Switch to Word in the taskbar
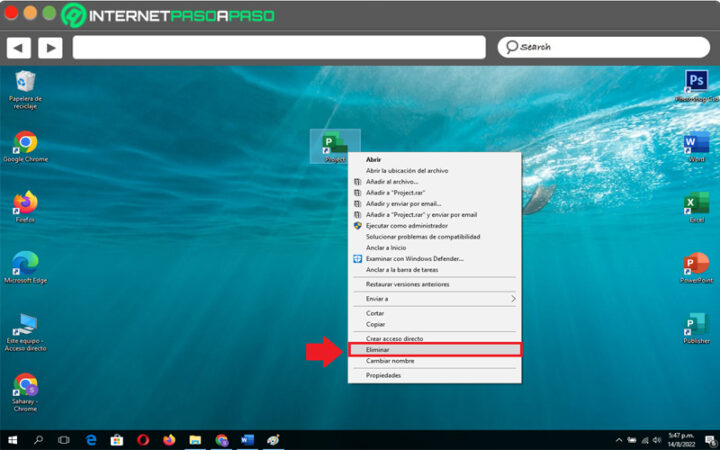 [248, 440]
